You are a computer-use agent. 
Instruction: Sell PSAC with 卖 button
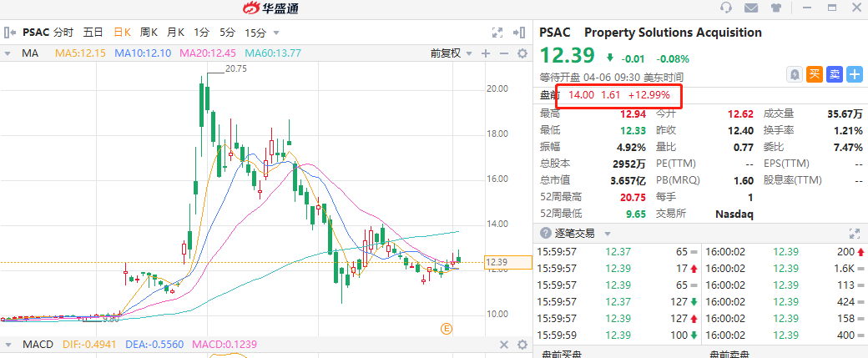835,74
